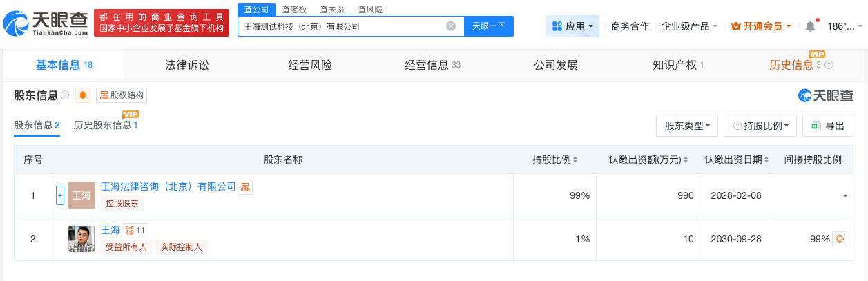Image resolution: width=868 pixels, height=281 pixels.
Task: Click the 受益所有人 tag
Action: pos(126,246)
